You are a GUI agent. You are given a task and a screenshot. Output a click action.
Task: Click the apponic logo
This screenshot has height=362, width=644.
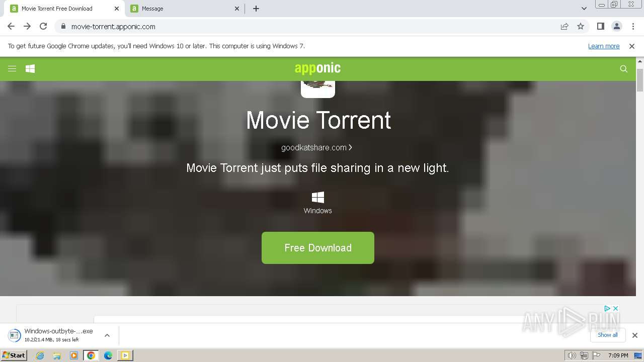317,68
